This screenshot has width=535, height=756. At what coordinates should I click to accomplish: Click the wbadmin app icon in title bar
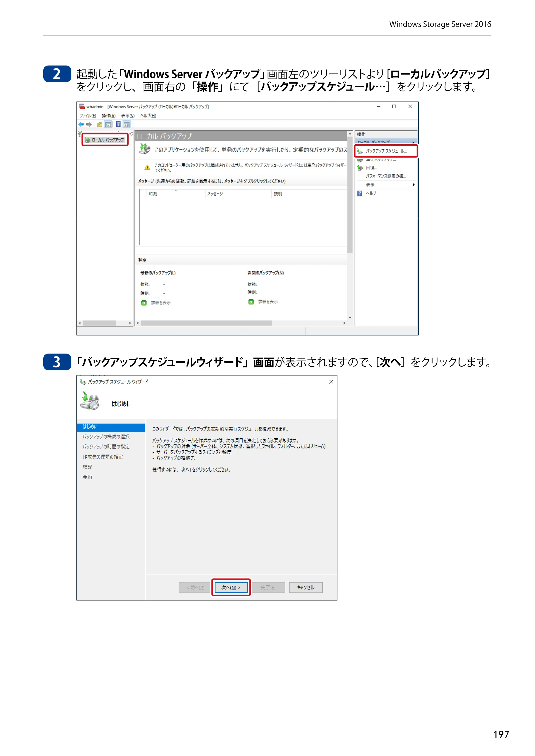tap(82, 106)
